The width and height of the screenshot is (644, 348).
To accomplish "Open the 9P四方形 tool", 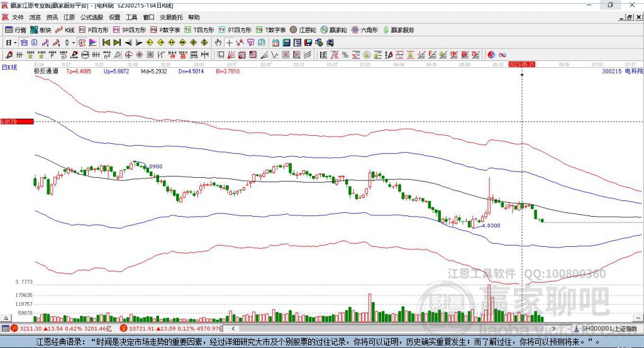I will click(x=130, y=30).
